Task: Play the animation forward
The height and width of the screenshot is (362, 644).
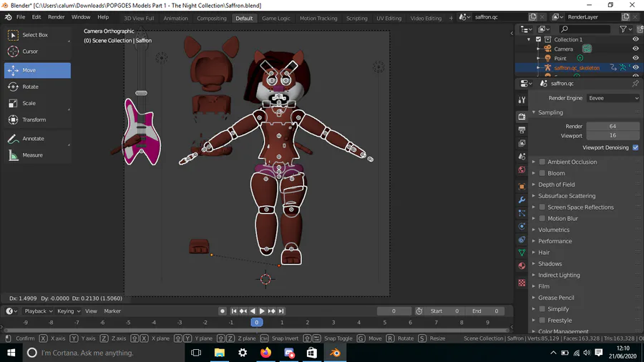Action: (262, 311)
